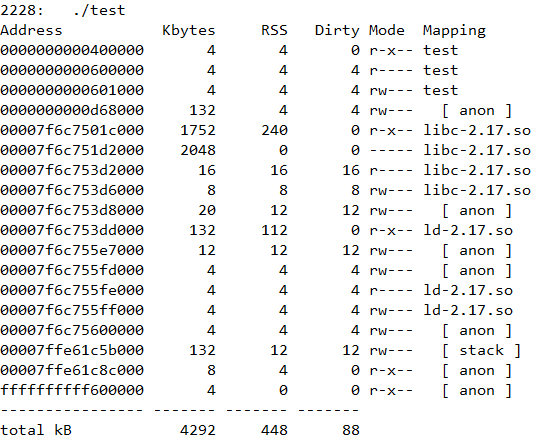
Task: Click the "[ stack ]" mapping entry
Action: (482, 350)
